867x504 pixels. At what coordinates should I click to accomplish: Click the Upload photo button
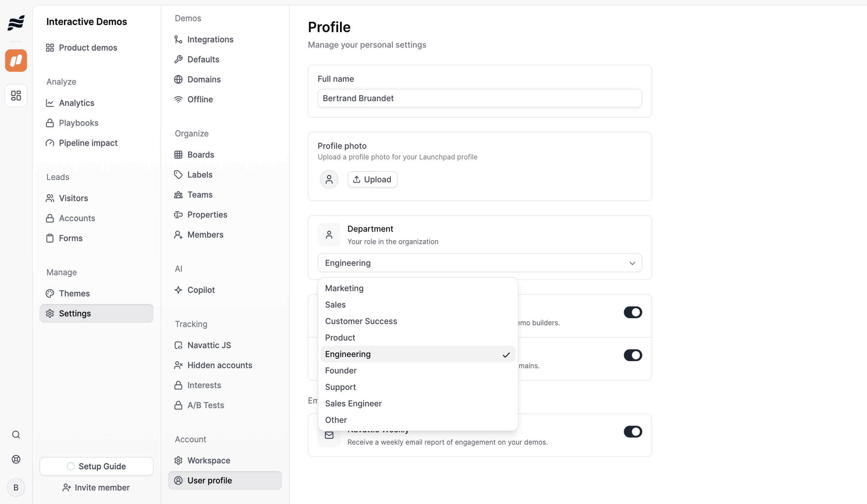pyautogui.click(x=372, y=179)
